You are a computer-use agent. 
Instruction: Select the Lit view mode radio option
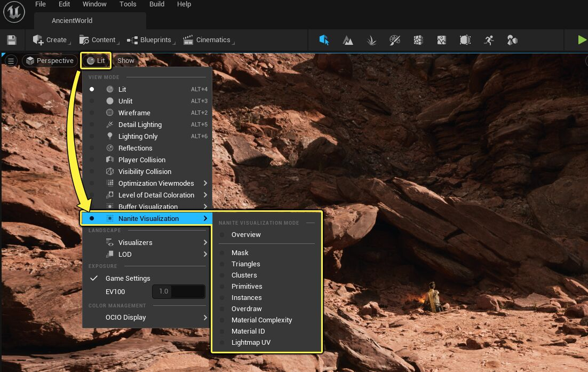147,89
